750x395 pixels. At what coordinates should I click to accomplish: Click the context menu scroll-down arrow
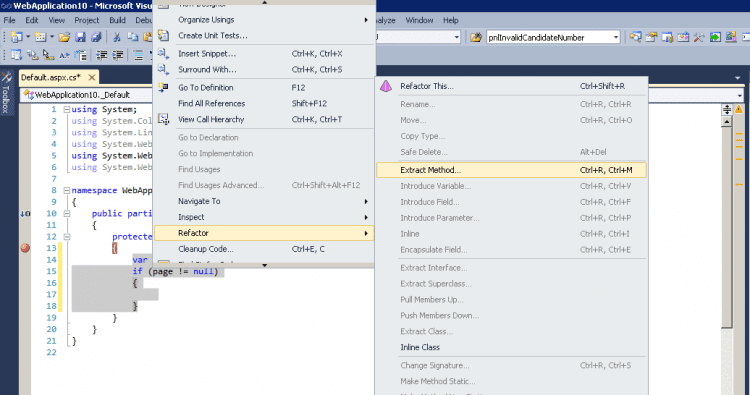pyautogui.click(x=264, y=265)
